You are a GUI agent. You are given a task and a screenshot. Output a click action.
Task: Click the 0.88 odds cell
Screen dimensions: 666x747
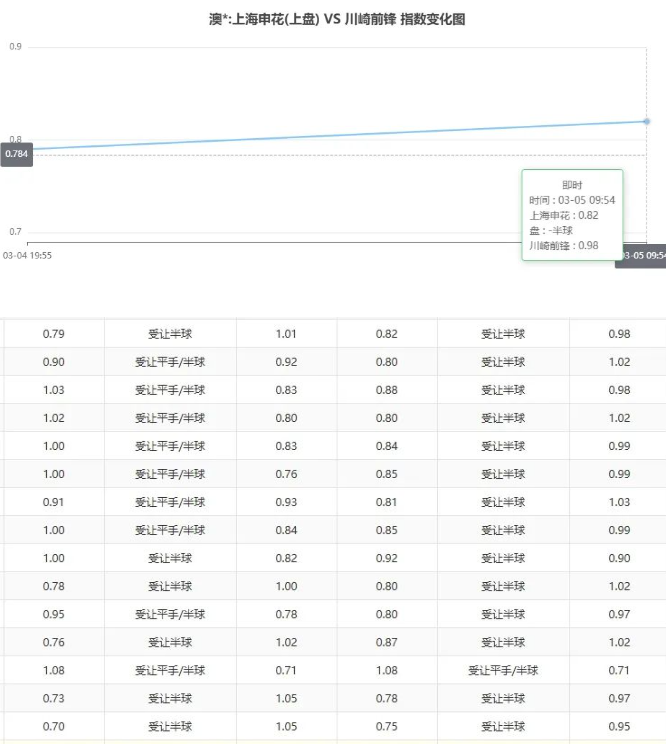[387, 390]
